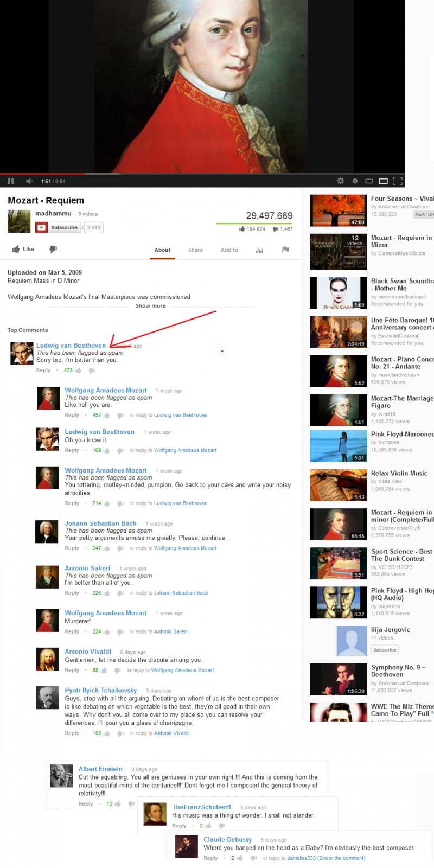Open Symphony No. 9 Beethoven video
434x868 pixels.
pyautogui.click(x=338, y=679)
